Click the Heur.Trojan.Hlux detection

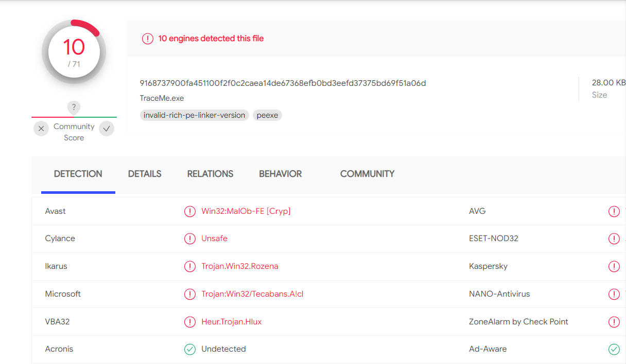tap(232, 322)
